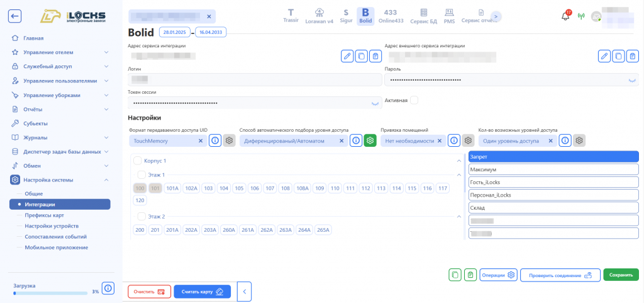Screen dimensions: 644x303
Task: Edit external integration service address pencil
Action: click(x=604, y=56)
